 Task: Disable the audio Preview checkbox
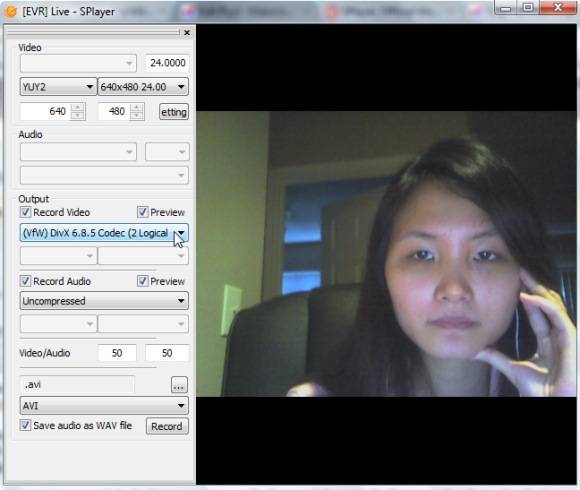tap(142, 281)
